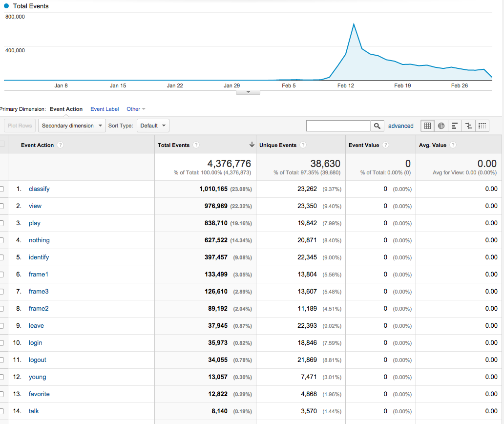This screenshot has width=504, height=424.
Task: Open the nothing event action link
Action: point(39,240)
